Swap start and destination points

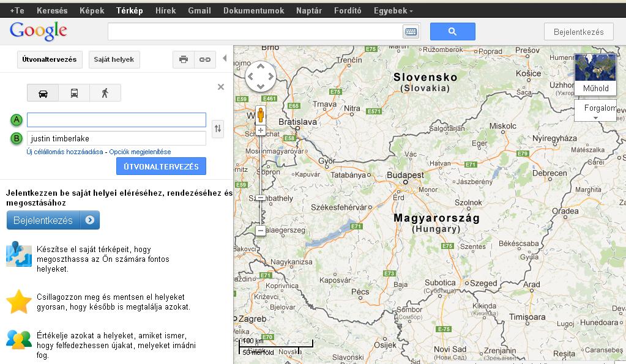218,128
